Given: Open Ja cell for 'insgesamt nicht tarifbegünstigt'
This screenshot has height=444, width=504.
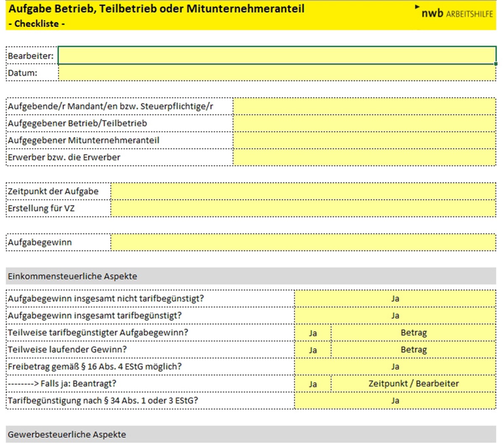Looking at the screenshot, I should pos(395,299).
